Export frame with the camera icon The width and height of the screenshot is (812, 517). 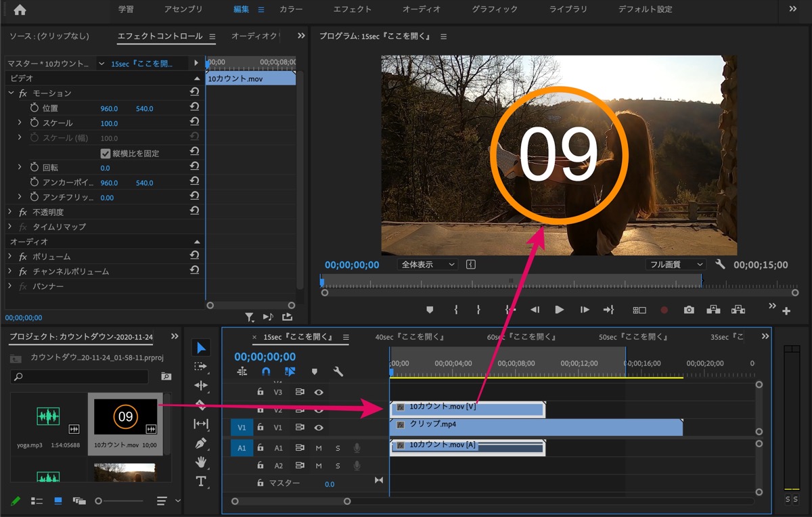[689, 310]
